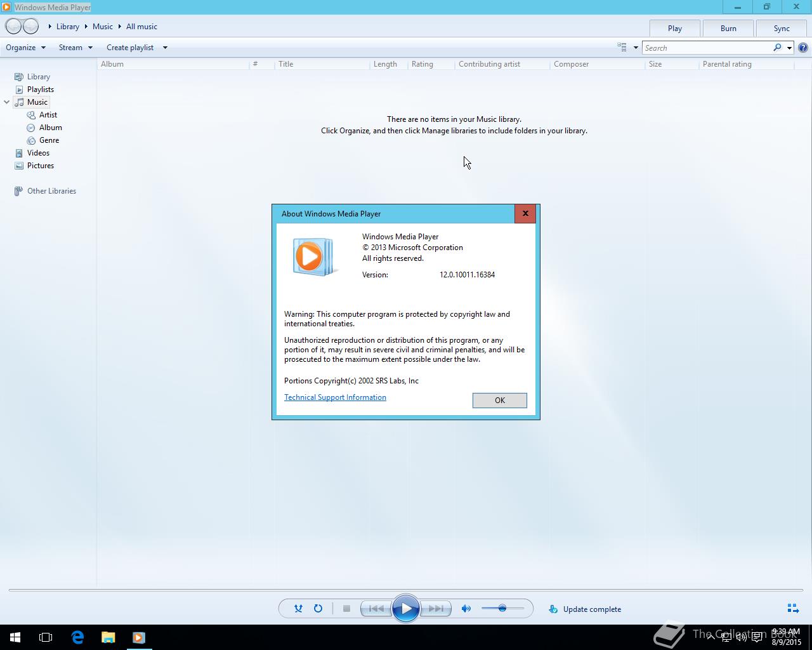
Task: Open the Organize menu
Action: click(26, 48)
